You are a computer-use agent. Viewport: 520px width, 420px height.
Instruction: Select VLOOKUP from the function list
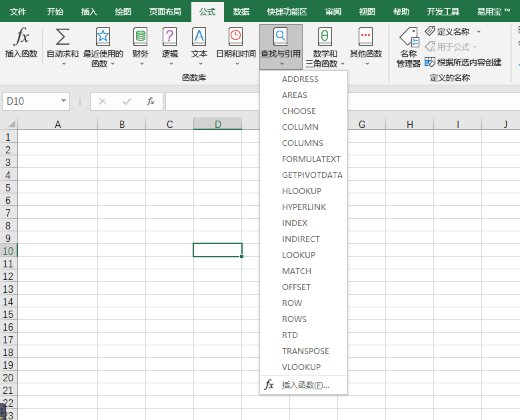click(301, 367)
